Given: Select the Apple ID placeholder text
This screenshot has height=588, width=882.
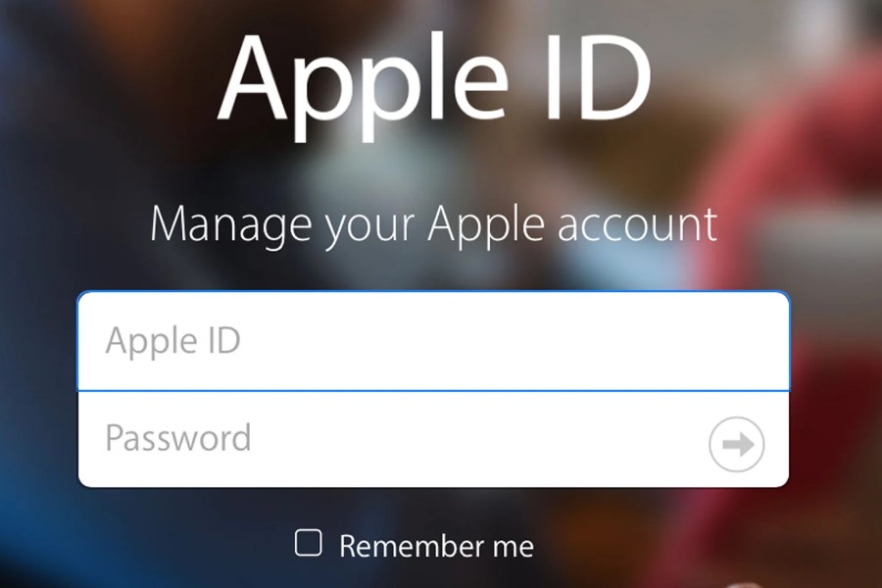Looking at the screenshot, I should [172, 340].
